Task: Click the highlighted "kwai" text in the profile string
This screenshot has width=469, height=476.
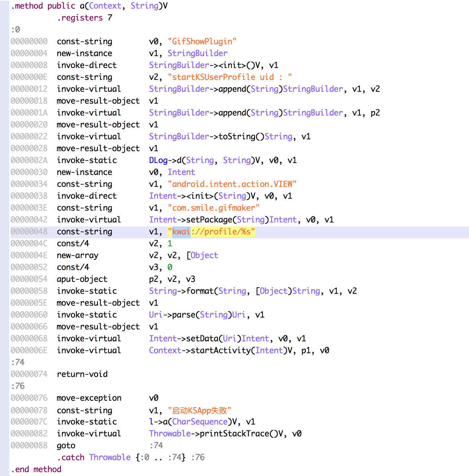Action: (181, 232)
